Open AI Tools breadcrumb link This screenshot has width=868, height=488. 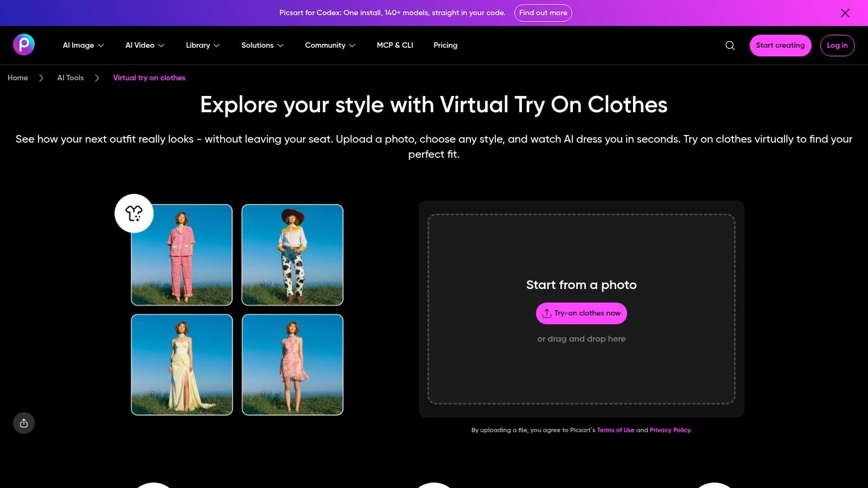pyautogui.click(x=71, y=78)
